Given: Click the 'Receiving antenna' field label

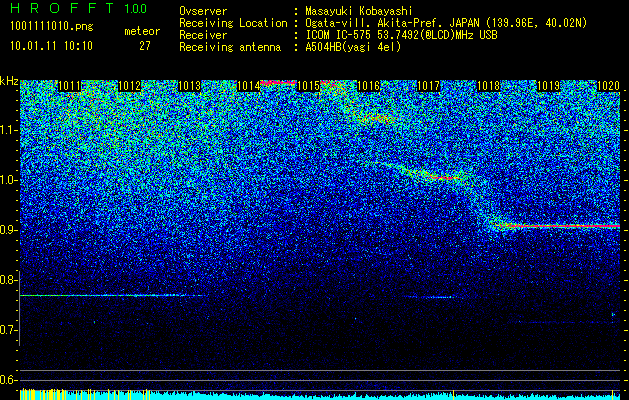Looking at the screenshot, I should (x=230, y=47).
